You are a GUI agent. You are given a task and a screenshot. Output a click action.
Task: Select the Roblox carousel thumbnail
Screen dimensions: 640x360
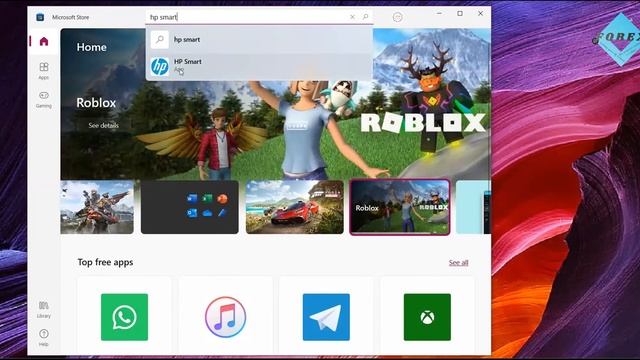[400, 207]
